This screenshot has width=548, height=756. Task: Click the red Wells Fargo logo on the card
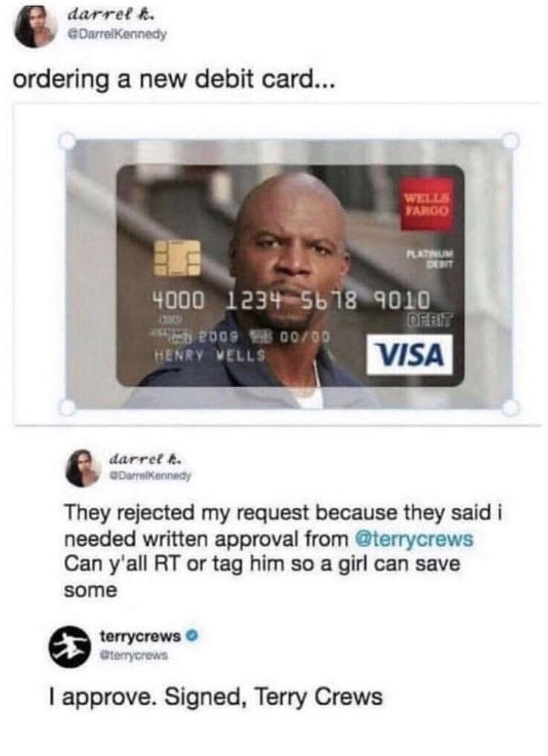tap(426, 205)
